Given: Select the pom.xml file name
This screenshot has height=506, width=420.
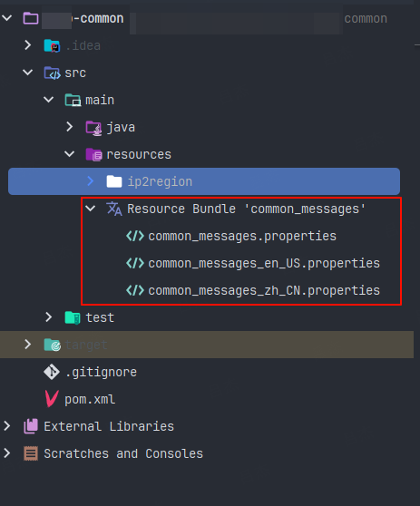Looking at the screenshot, I should [x=90, y=400].
